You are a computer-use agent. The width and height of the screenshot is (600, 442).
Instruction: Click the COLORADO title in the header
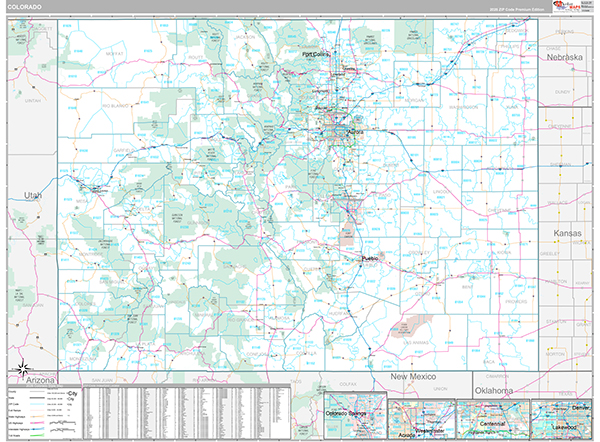pyautogui.click(x=24, y=7)
